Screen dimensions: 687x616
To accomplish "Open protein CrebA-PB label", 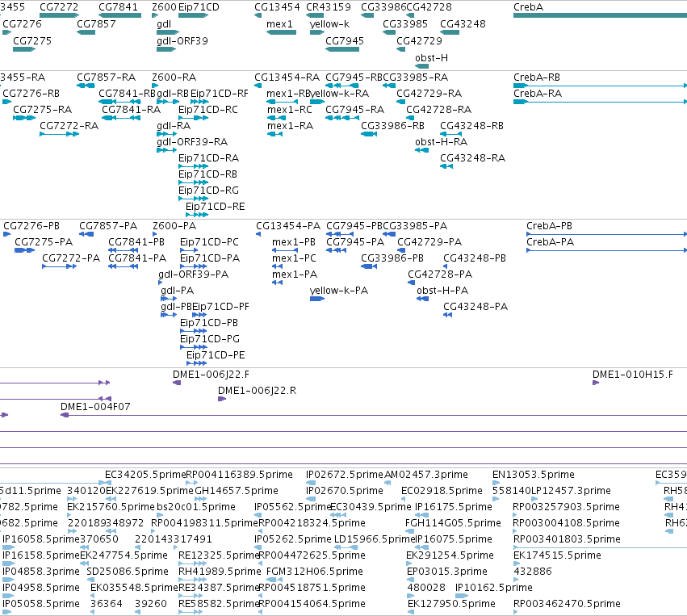I will (x=549, y=225).
